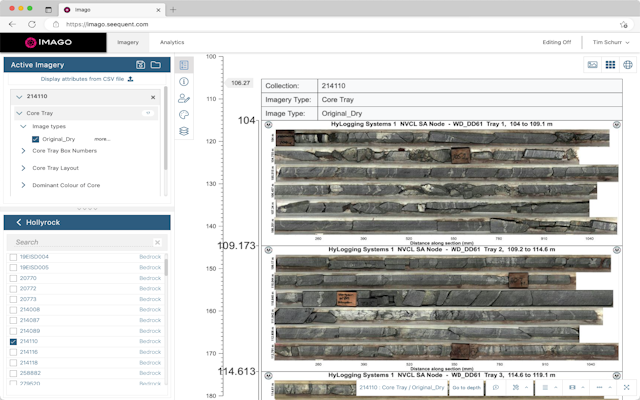Image resolution: width=640 pixels, height=400 pixels.
Task: Click the Go to depth button
Action: 466,387
